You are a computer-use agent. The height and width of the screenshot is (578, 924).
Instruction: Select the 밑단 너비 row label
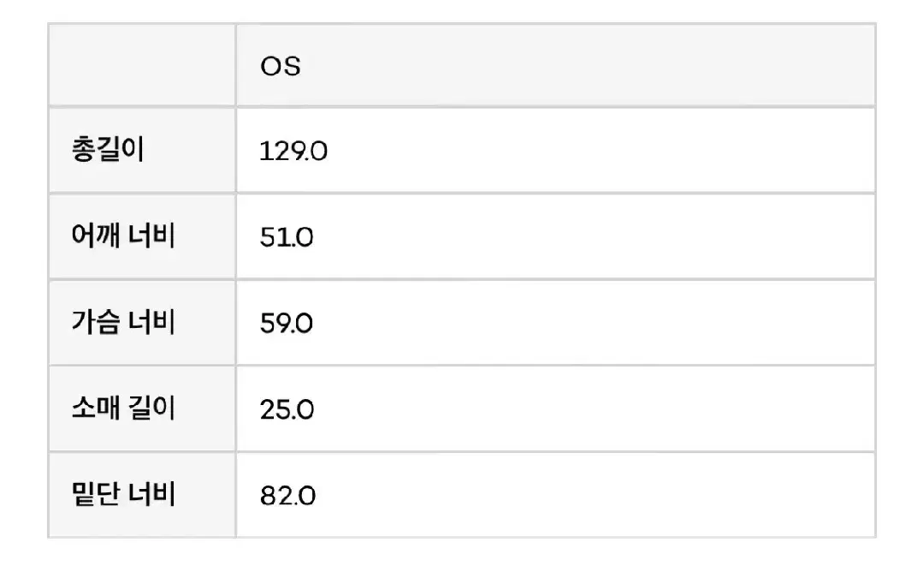[123, 494]
